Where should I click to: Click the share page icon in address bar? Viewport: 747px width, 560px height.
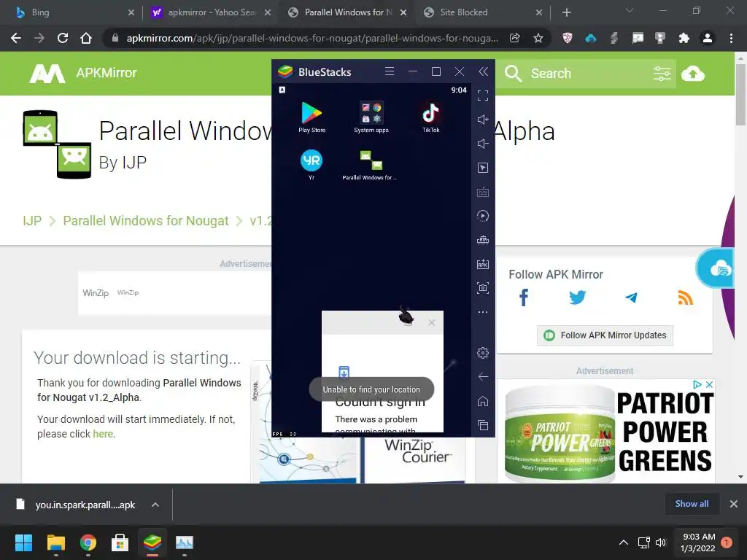coord(514,38)
